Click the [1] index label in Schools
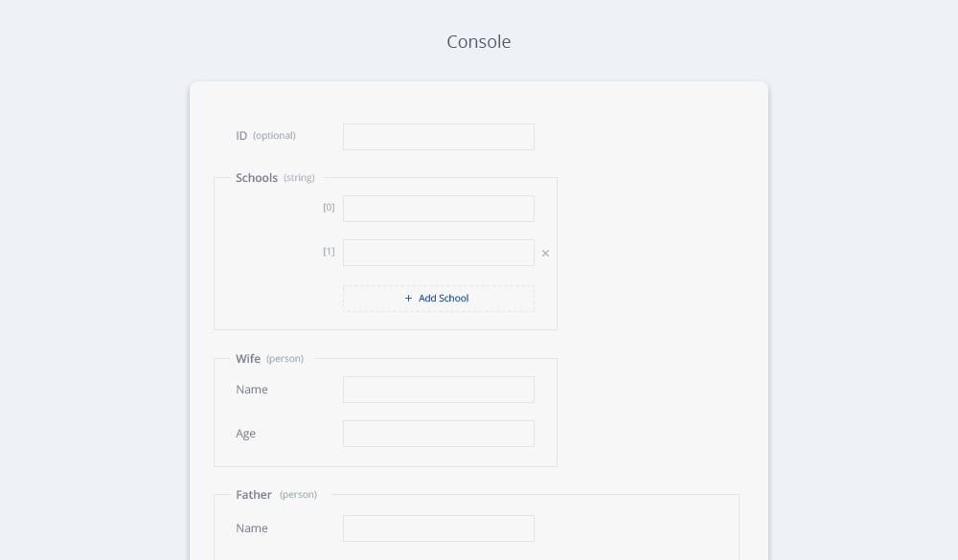This screenshot has height=560, width=958. pos(329,252)
